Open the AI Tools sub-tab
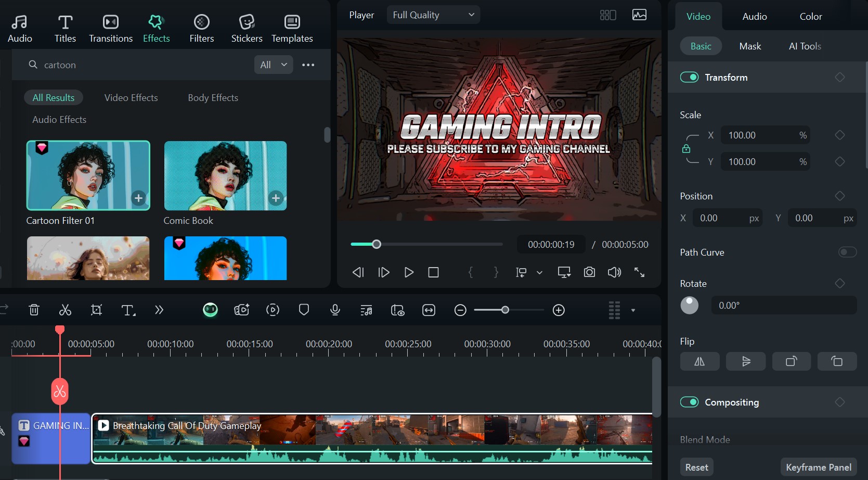868x480 pixels. [805, 46]
